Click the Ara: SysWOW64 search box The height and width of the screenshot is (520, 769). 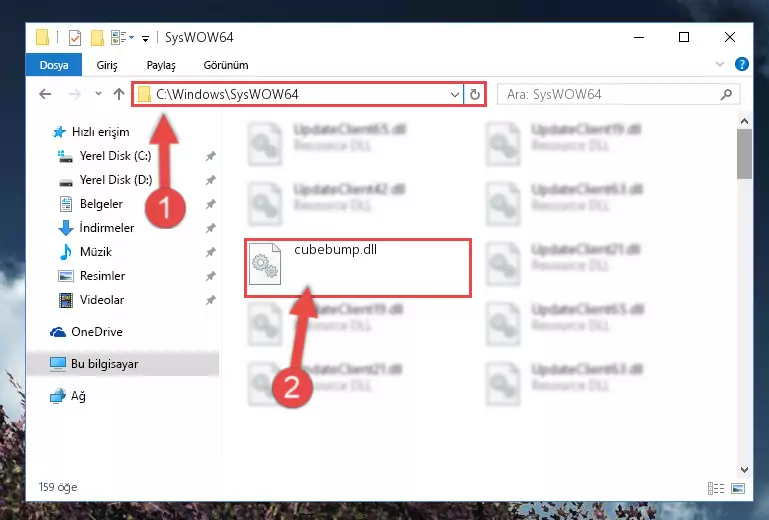(618, 94)
